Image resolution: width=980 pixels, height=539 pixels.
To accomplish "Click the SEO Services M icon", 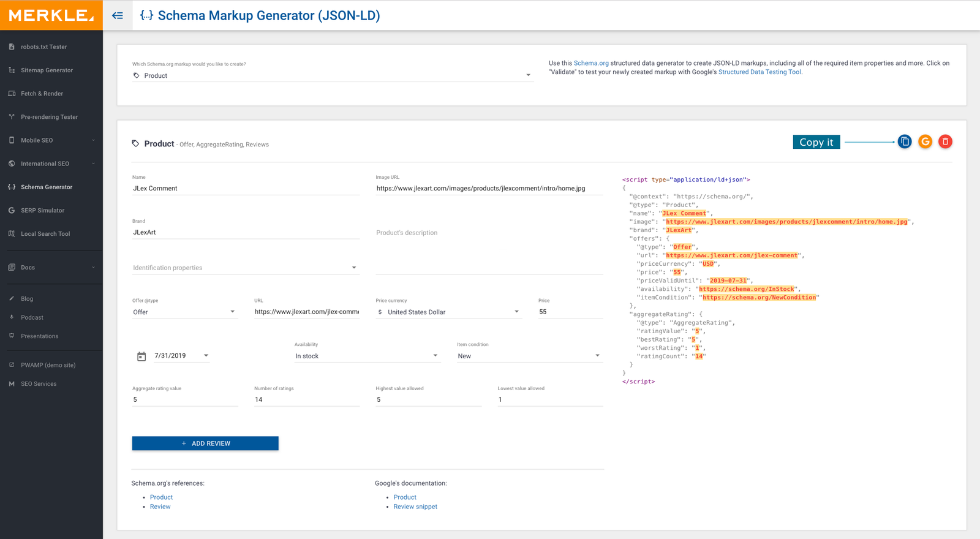I will (12, 383).
